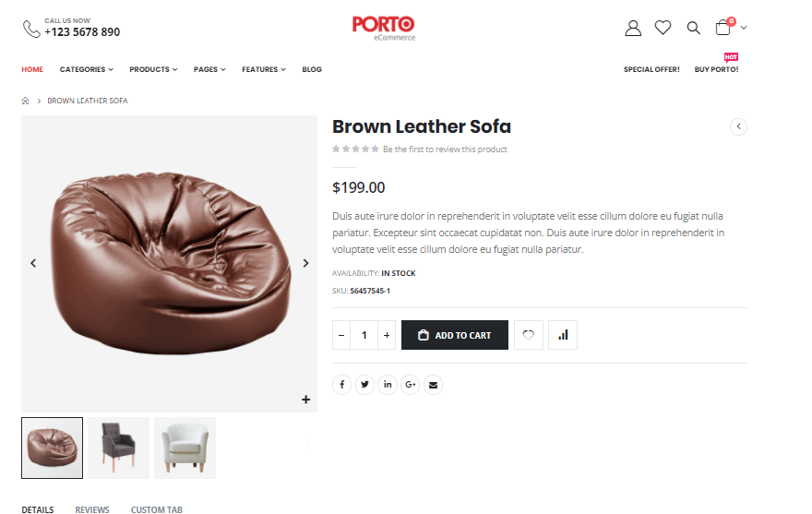Open the user account icon
The height and width of the screenshot is (514, 812).
(633, 29)
